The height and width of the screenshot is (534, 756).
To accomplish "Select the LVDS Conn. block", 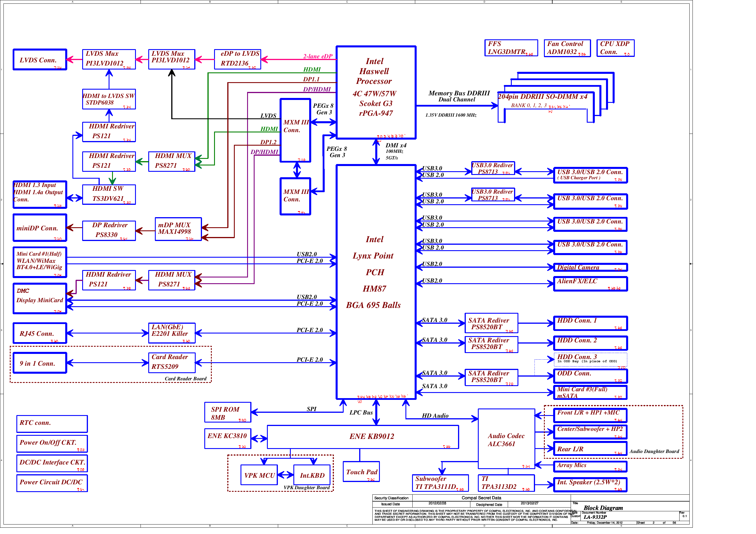I will coord(40,59).
